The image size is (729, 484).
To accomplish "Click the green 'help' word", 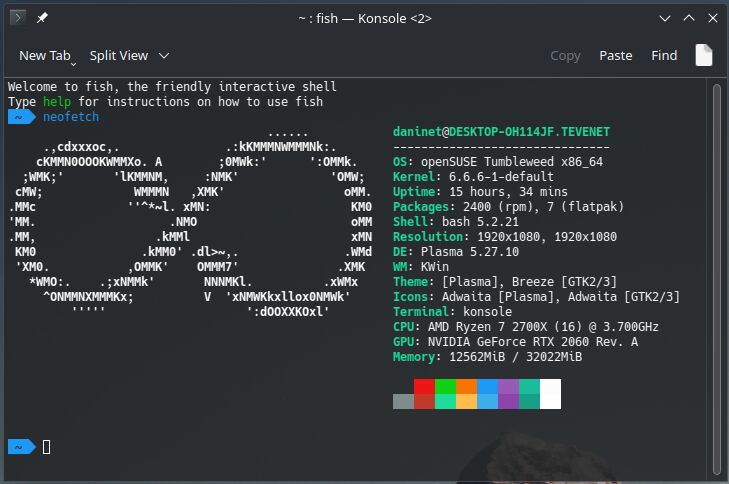I will coord(57,101).
